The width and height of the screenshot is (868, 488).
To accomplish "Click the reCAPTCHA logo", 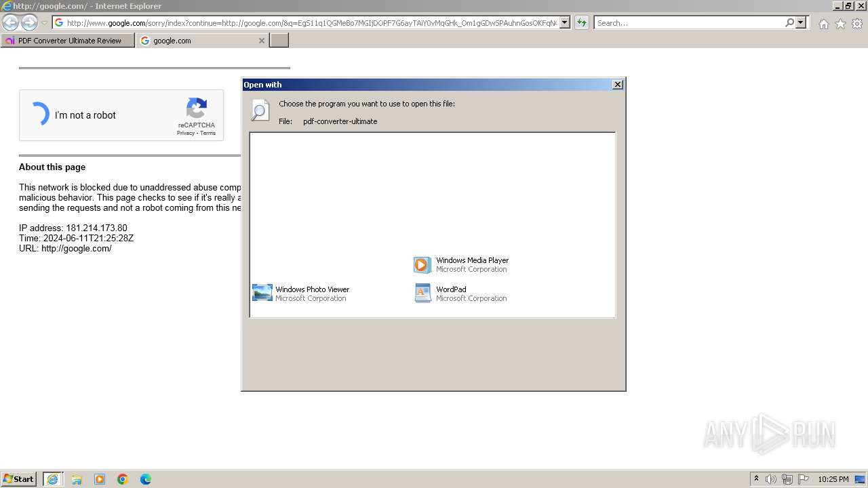I will coord(197,108).
